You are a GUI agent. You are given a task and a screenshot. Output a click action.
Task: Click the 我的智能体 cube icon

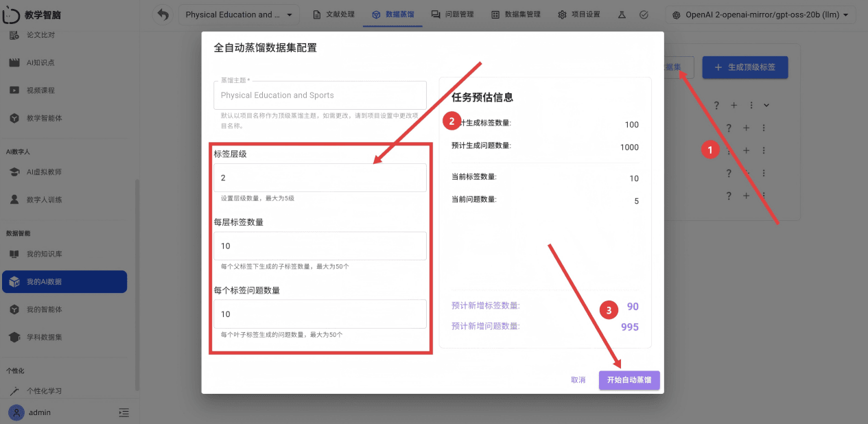14,309
